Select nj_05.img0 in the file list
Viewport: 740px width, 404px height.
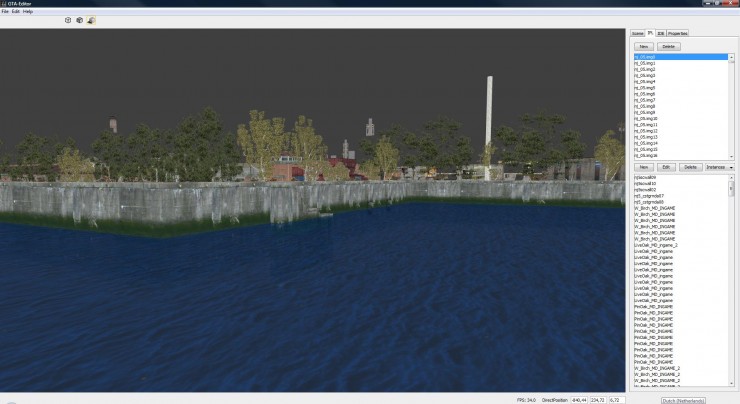click(x=681, y=57)
